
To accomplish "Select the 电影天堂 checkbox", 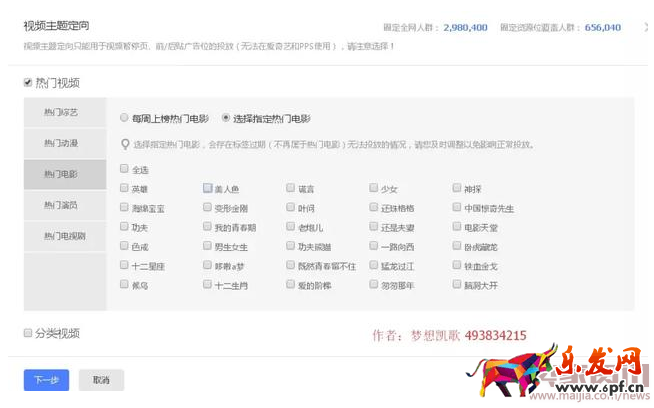I will coord(456,227).
